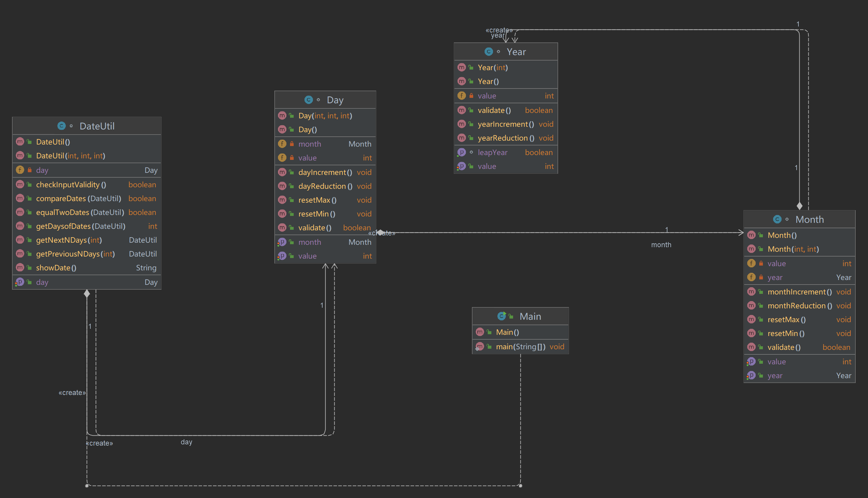Select the getNextNDays(int) method
868x498 pixels.
69,240
